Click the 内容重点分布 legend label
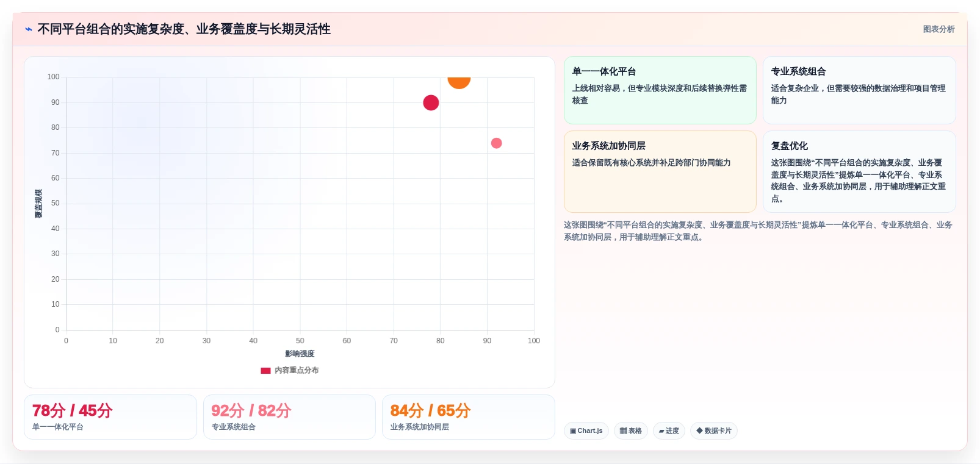980x464 pixels. [x=297, y=370]
